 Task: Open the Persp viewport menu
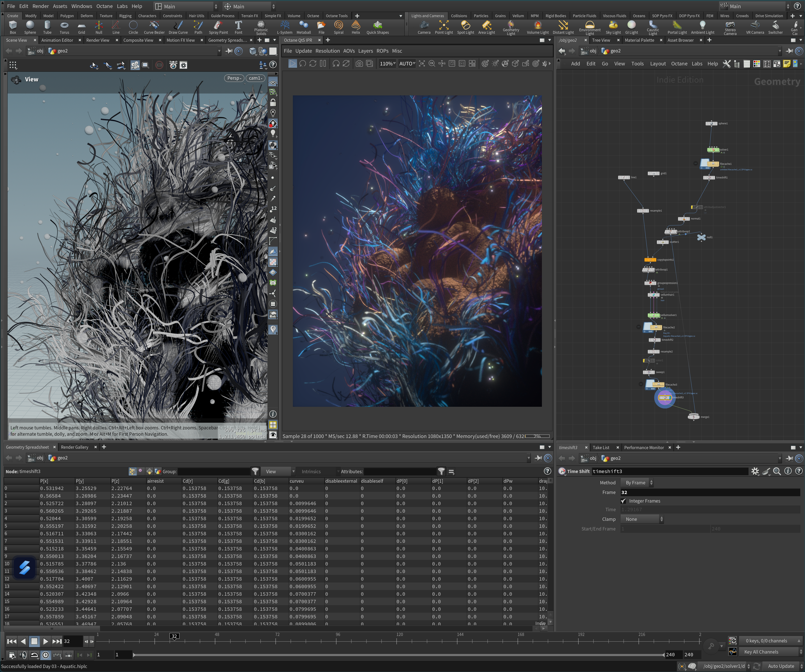click(x=234, y=78)
